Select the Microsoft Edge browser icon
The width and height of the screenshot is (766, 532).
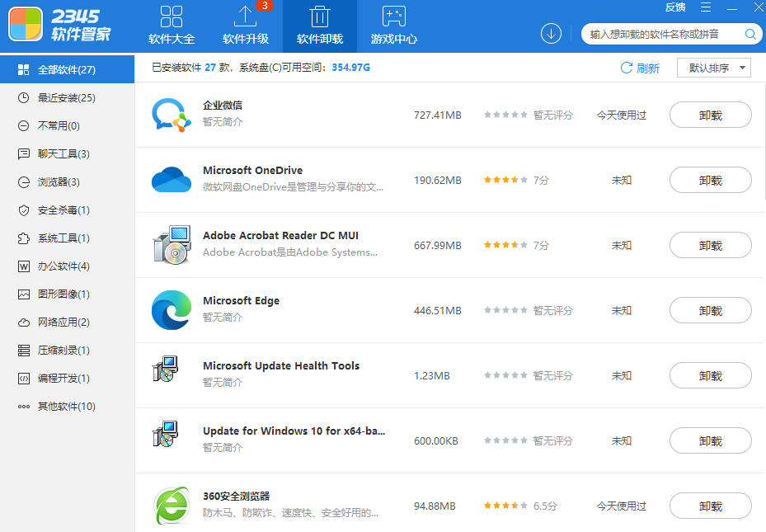click(x=171, y=310)
